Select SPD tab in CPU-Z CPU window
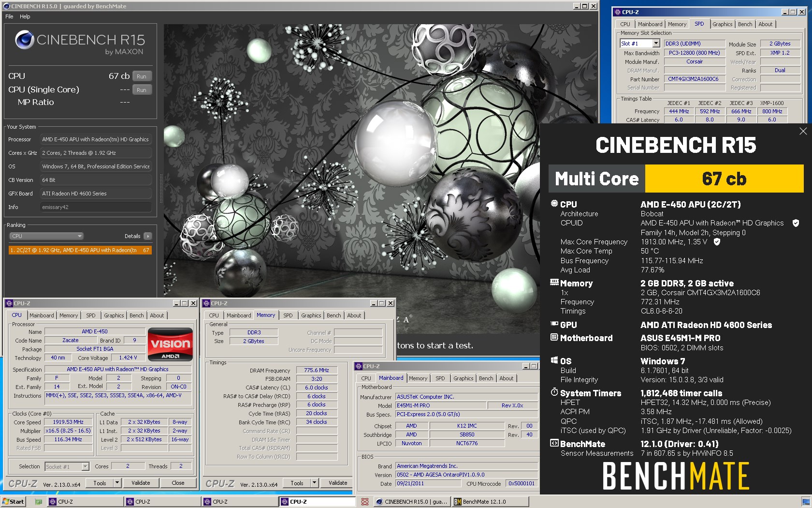 tap(91, 315)
